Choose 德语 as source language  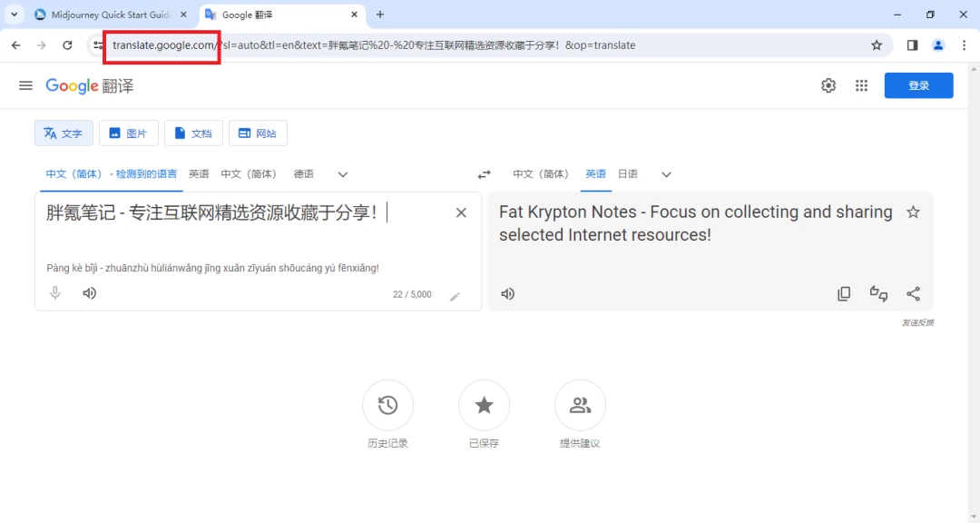(x=304, y=174)
